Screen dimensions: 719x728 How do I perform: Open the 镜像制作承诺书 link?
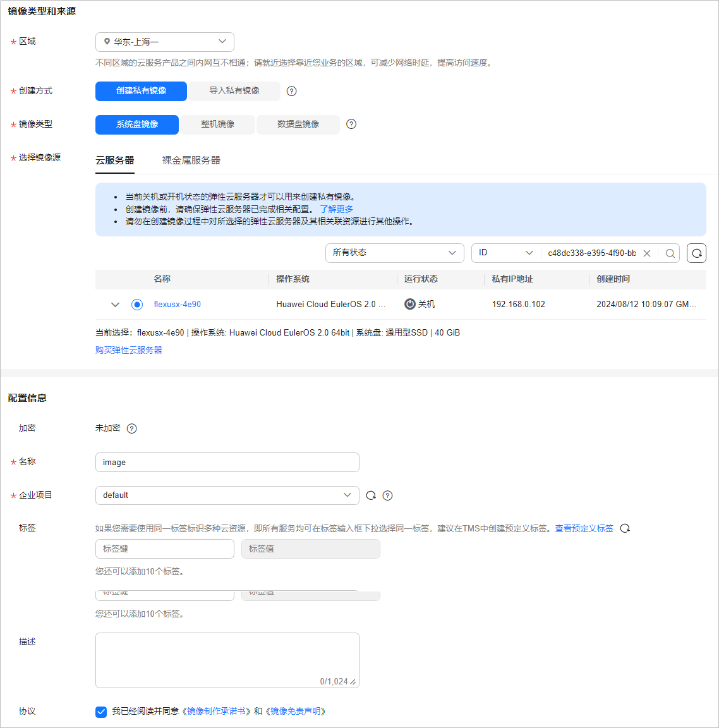coord(216,712)
